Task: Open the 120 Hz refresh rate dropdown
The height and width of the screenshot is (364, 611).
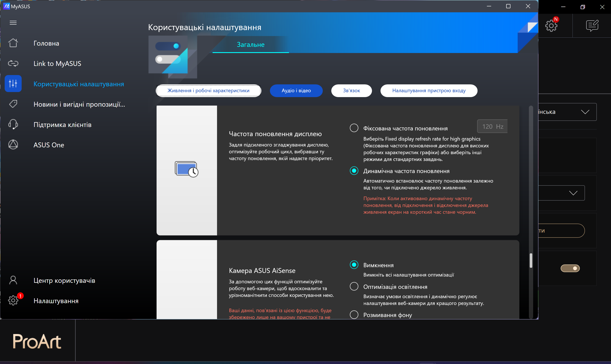Action: tap(492, 127)
